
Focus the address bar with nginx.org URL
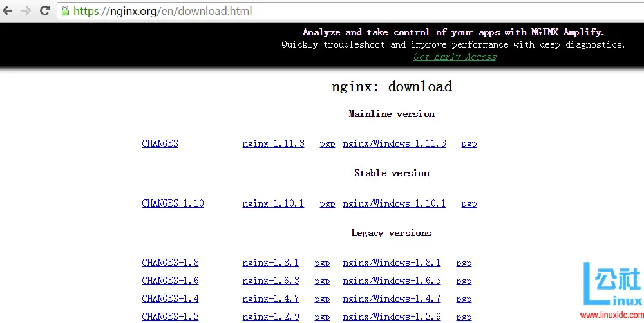[x=351, y=11]
